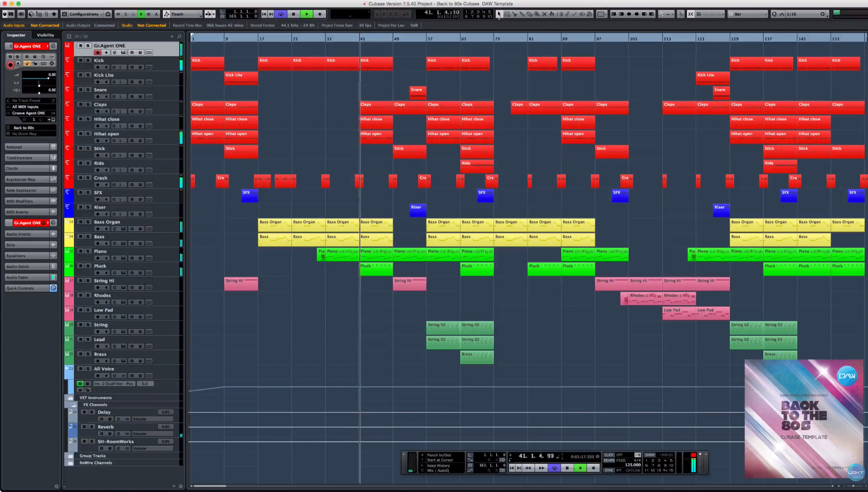Collapse the FX Channels folder
Screen dimensions: 868x492
(x=74, y=405)
